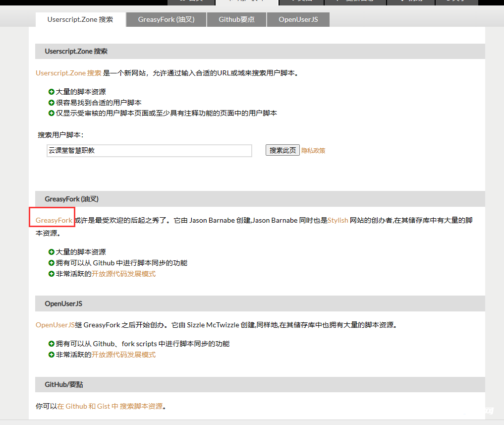Click the plus icon beside GreasyFork's 非常活跃的 line

[51, 273]
